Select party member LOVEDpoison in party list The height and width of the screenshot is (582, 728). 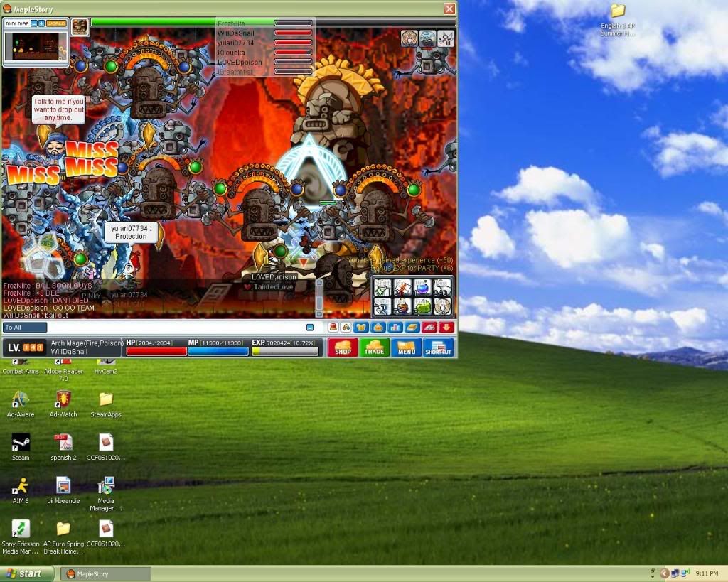click(x=264, y=63)
